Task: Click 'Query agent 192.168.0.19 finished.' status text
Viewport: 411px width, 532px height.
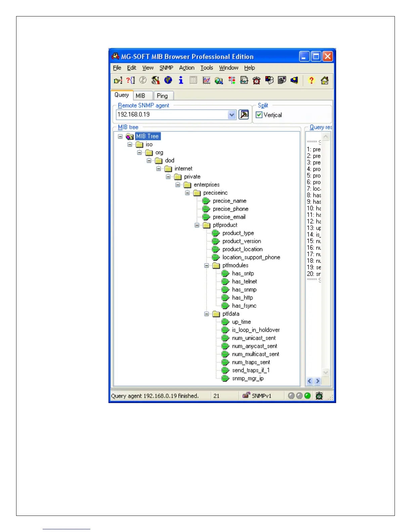Action: 155,396
